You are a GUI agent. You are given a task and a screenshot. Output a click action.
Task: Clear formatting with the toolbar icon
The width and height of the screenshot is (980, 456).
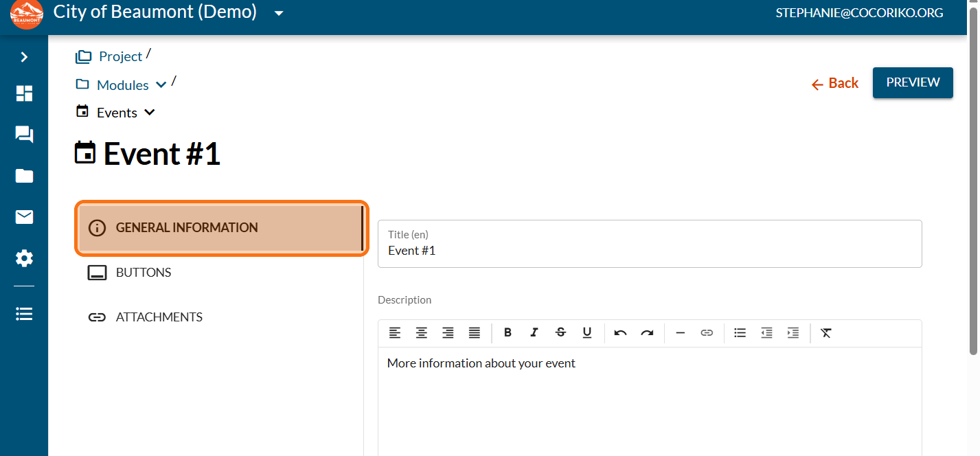pos(826,333)
